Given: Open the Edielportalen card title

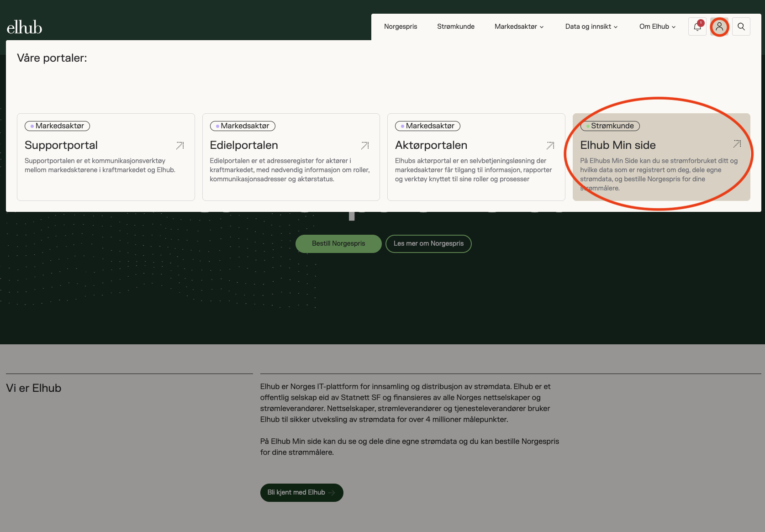Looking at the screenshot, I should click(244, 145).
